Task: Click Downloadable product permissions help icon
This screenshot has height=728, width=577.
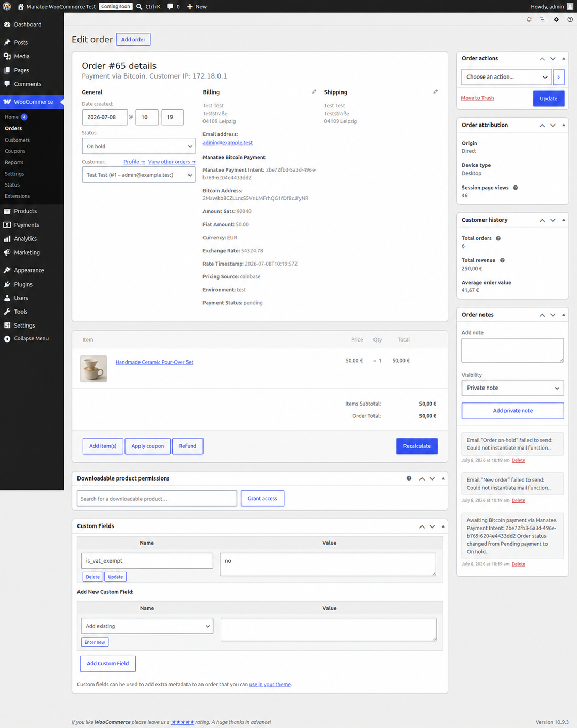Action: click(409, 478)
